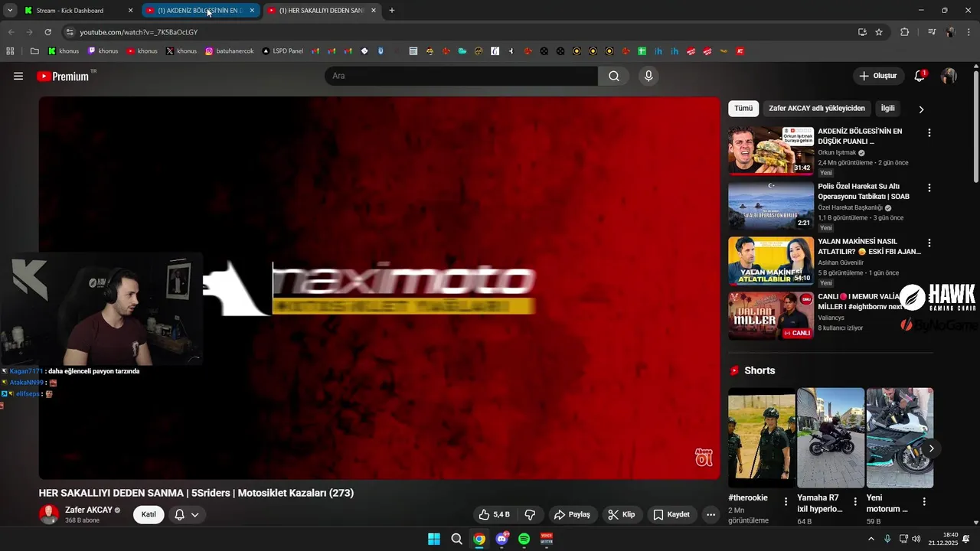Open the Twitch khonus bookmark
The image size is (980, 551).
[103, 51]
